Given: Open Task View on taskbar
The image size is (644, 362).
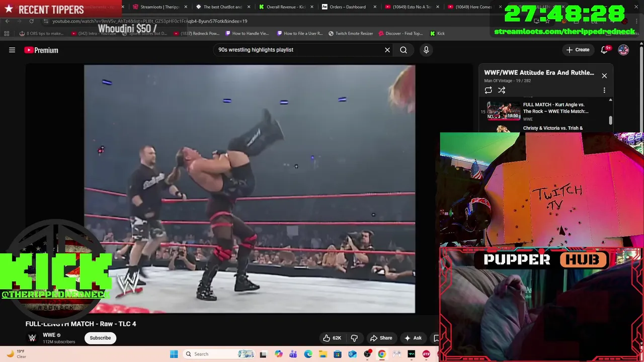Looking at the screenshot, I should click(x=263, y=354).
